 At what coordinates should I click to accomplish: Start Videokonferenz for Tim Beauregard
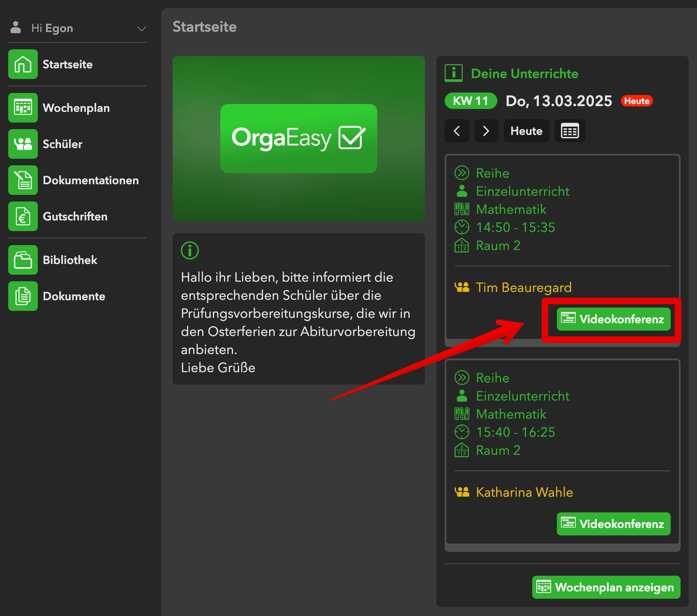tap(613, 319)
